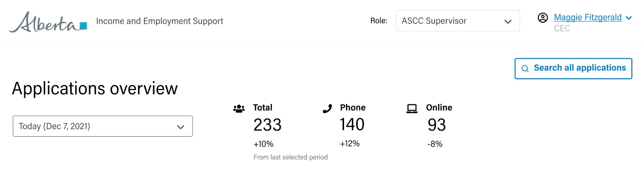Screen dimensions: 644x174
Task: Click the Income and Employment Support title
Action: (160, 21)
